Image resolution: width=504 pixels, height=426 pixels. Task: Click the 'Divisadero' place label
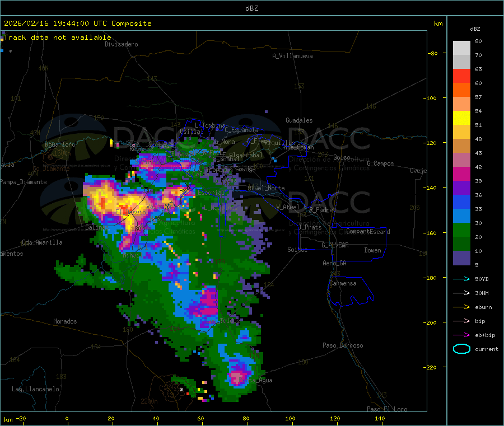[x=121, y=44]
